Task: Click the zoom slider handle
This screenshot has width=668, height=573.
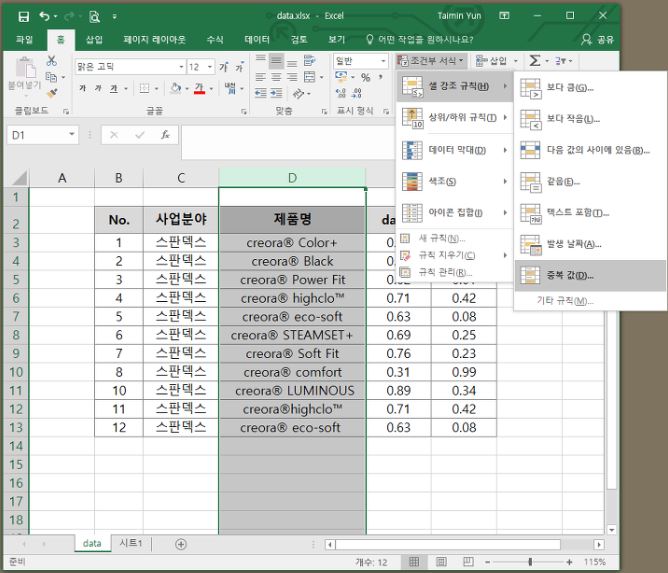Action: [x=530, y=562]
